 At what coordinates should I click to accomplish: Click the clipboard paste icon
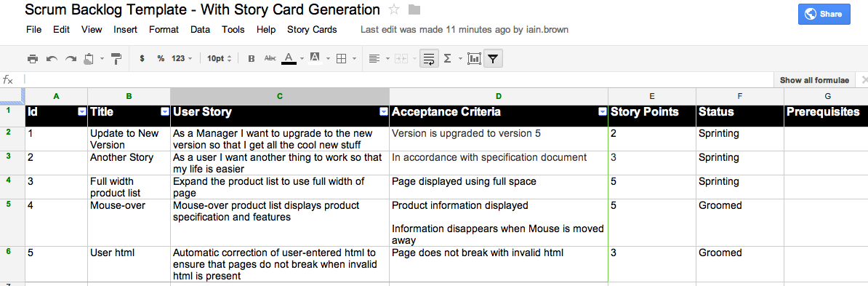[x=89, y=58]
